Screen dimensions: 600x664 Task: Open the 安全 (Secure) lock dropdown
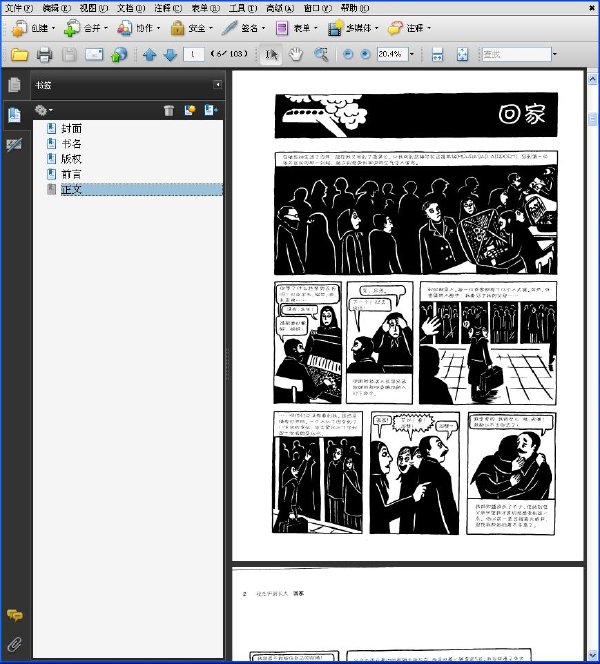[191, 28]
